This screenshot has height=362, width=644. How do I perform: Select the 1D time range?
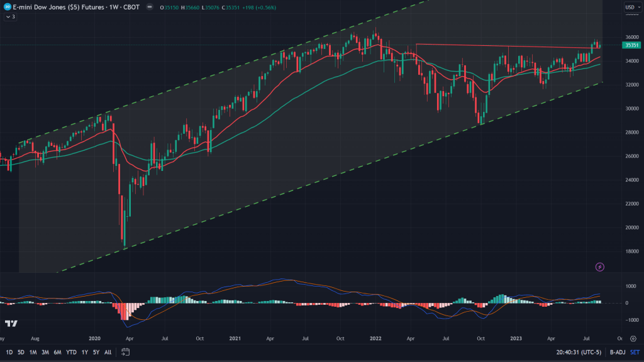[x=8, y=353]
